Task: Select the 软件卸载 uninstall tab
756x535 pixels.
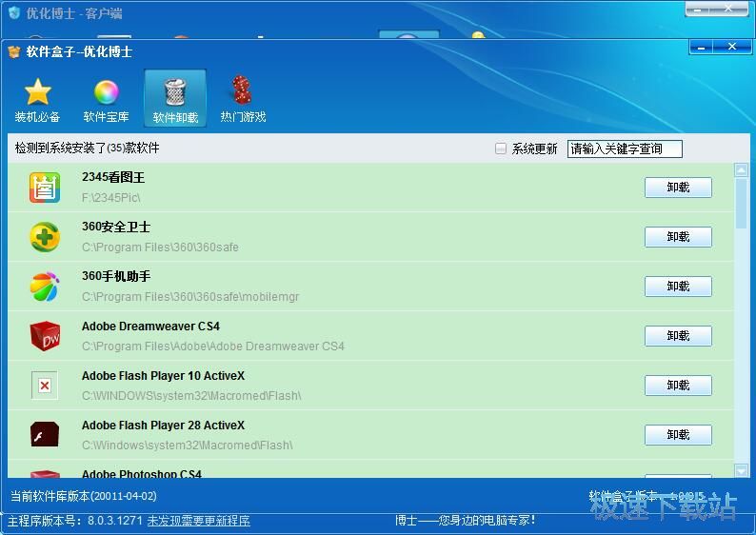Action: coord(175,99)
